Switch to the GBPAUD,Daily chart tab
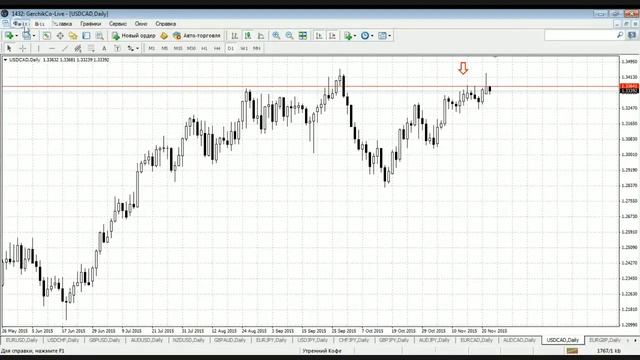Viewport: 640px width, 360px height. tap(230, 340)
